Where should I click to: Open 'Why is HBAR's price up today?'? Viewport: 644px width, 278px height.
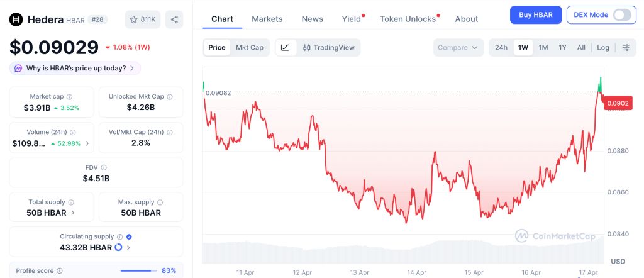click(75, 68)
